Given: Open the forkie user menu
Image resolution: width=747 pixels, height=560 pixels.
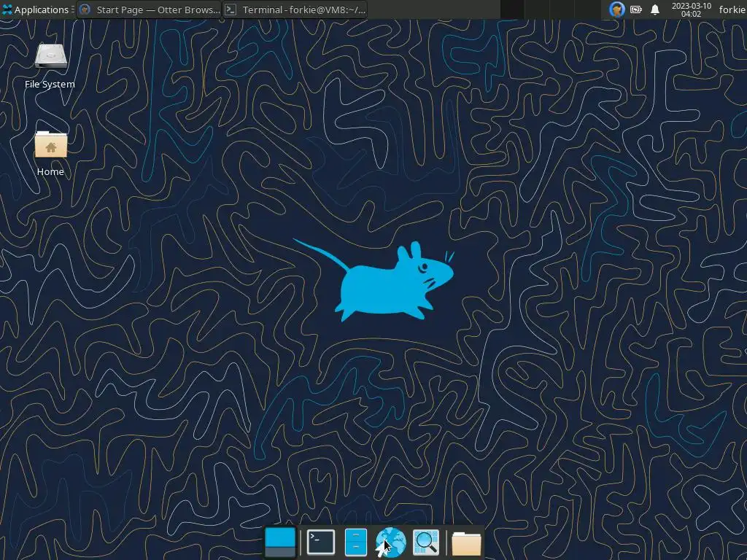Looking at the screenshot, I should [732, 9].
